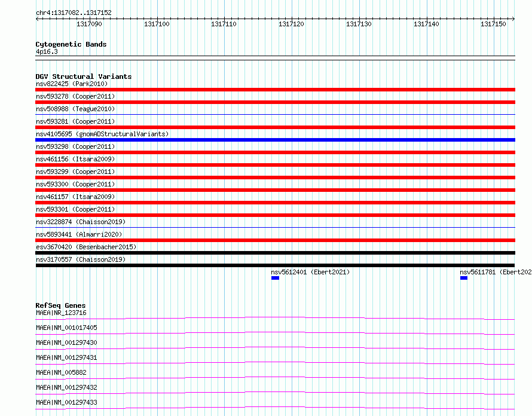Click ruler position 1317090
The height and width of the screenshot is (416, 532).
[89, 24]
